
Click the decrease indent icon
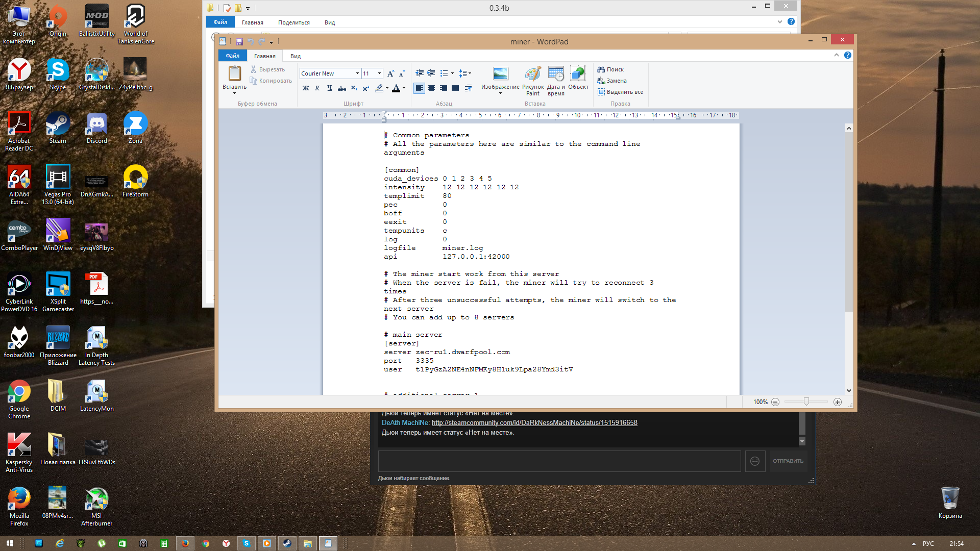coord(419,73)
